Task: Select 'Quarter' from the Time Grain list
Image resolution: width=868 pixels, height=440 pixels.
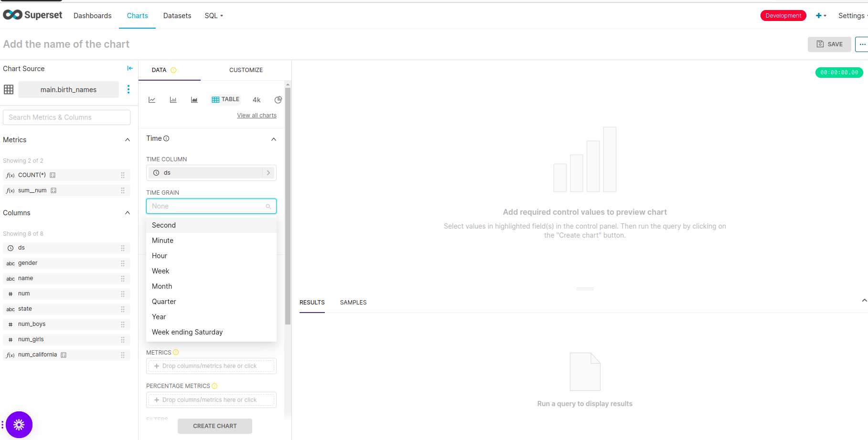Action: point(164,301)
